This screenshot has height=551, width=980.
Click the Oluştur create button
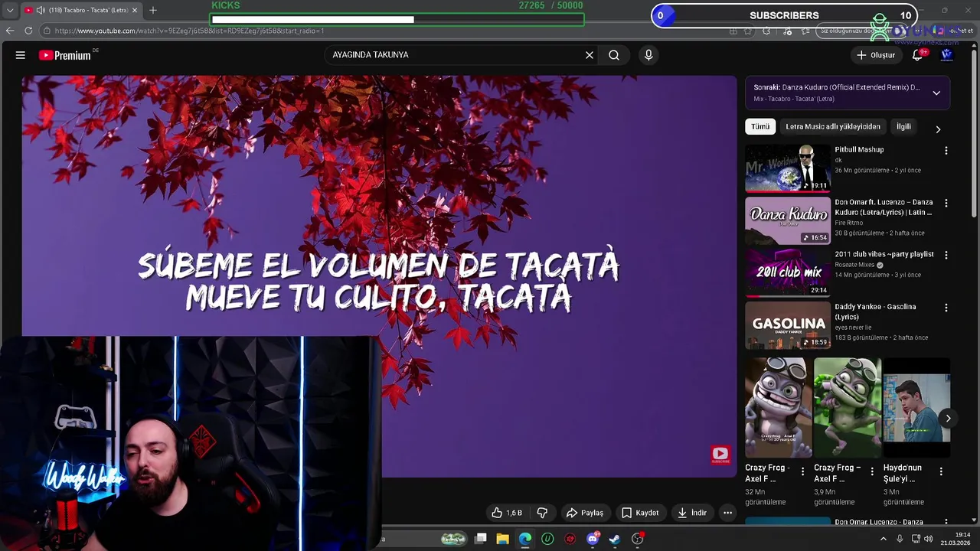pyautogui.click(x=876, y=55)
